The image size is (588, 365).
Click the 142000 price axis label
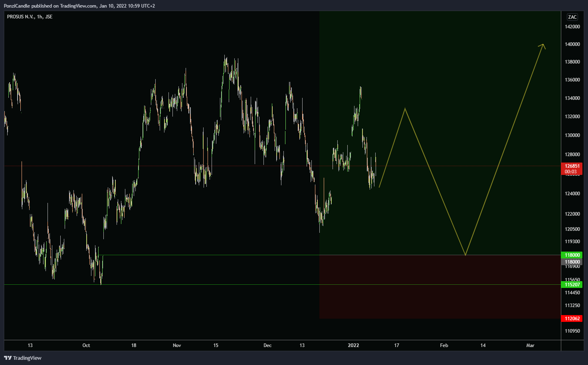click(572, 27)
